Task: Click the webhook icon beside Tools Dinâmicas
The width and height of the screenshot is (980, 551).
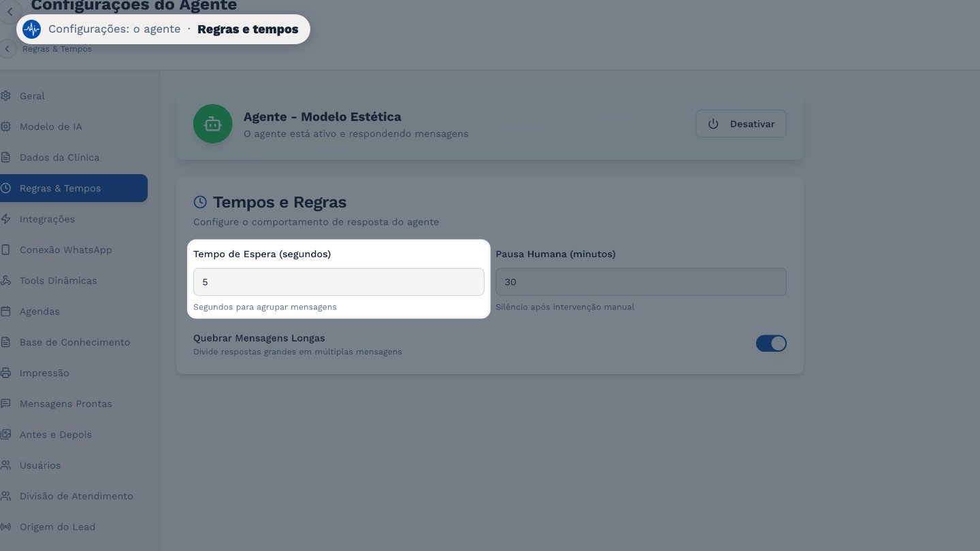Action: [5, 280]
